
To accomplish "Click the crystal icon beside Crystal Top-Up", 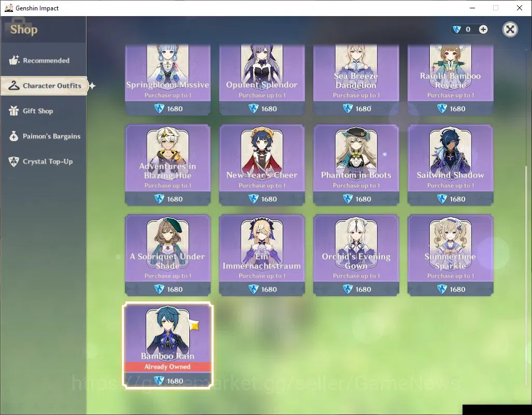I will click(13, 161).
